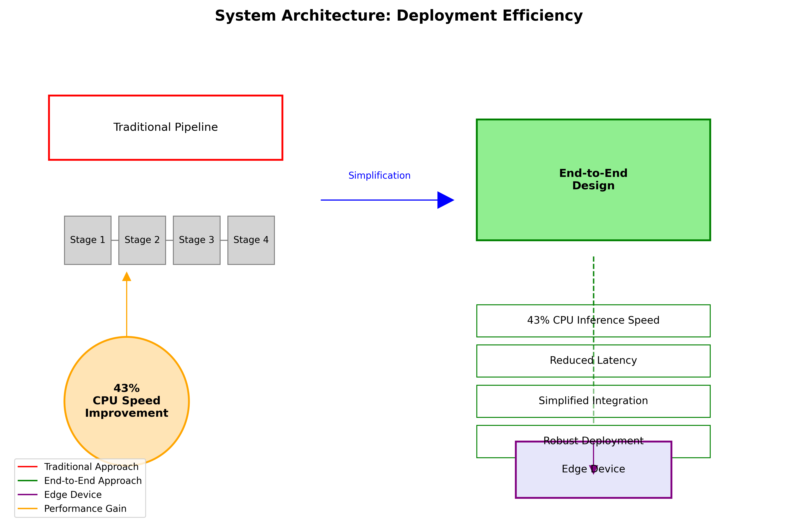Screen dimensions: 798x532
Task: Click the red Traditional Approach legend line
Action: click(x=27, y=467)
